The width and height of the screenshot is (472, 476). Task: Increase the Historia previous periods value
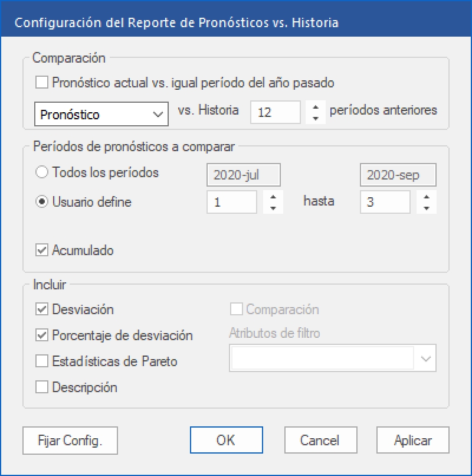316,107
